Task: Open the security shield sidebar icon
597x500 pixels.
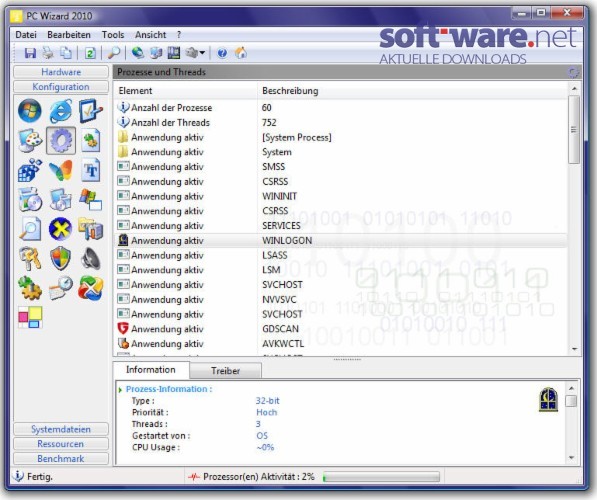Action: tap(61, 259)
